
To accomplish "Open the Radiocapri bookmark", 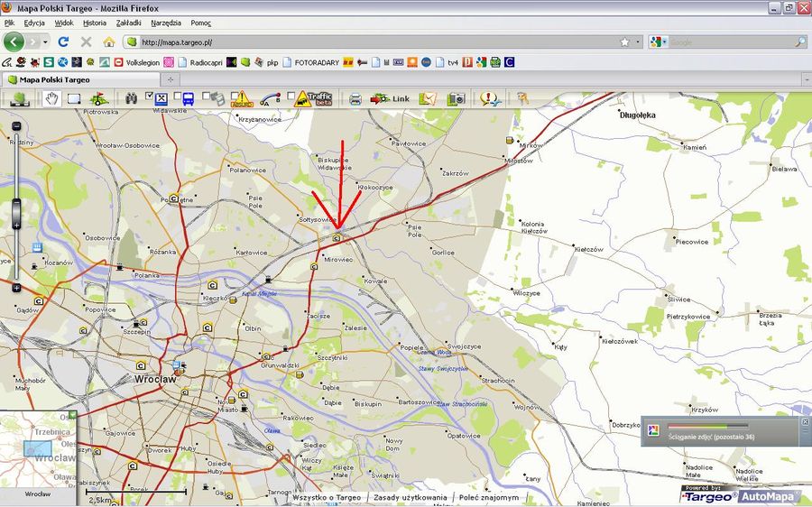I will pyautogui.click(x=200, y=62).
